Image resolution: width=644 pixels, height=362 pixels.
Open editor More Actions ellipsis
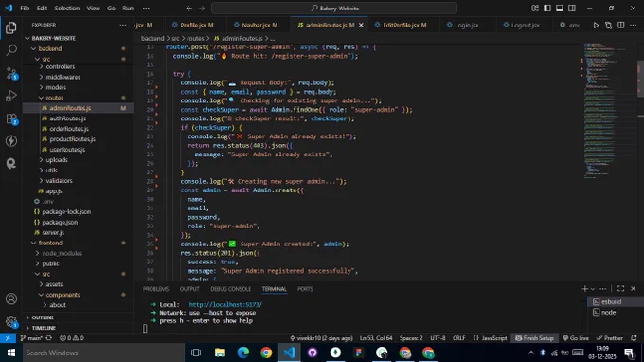[634, 26]
